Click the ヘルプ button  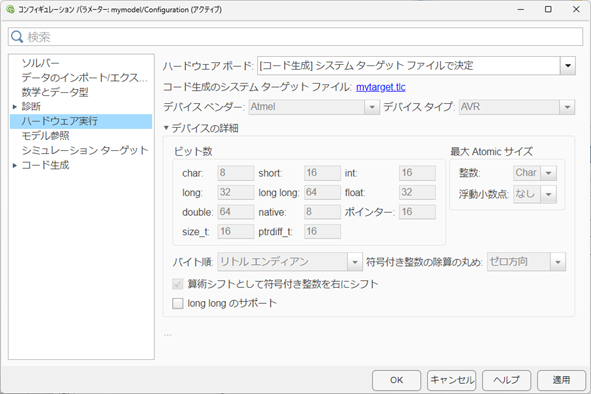point(506,380)
